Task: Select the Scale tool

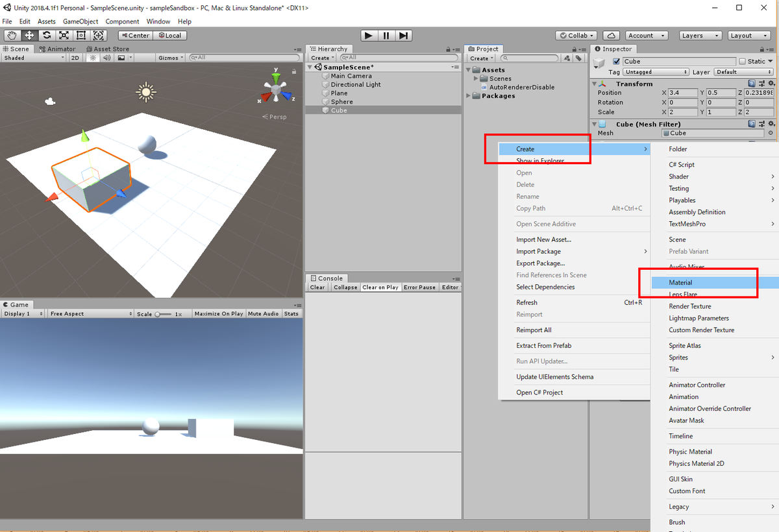Action: tap(64, 36)
